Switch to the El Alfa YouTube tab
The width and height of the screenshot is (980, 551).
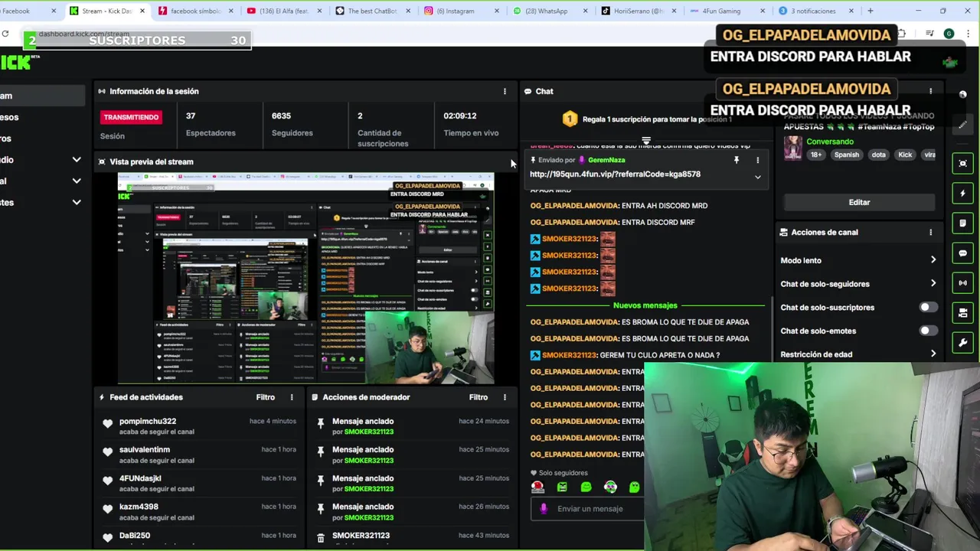(283, 11)
